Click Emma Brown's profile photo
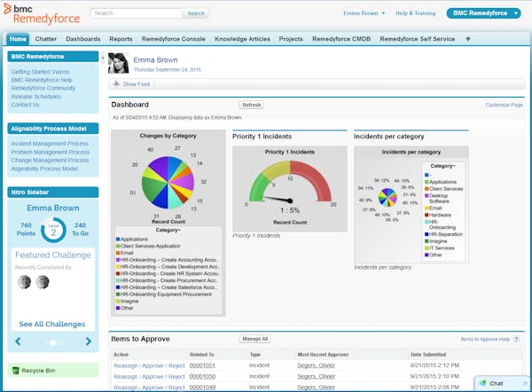532x392 pixels. tap(119, 63)
